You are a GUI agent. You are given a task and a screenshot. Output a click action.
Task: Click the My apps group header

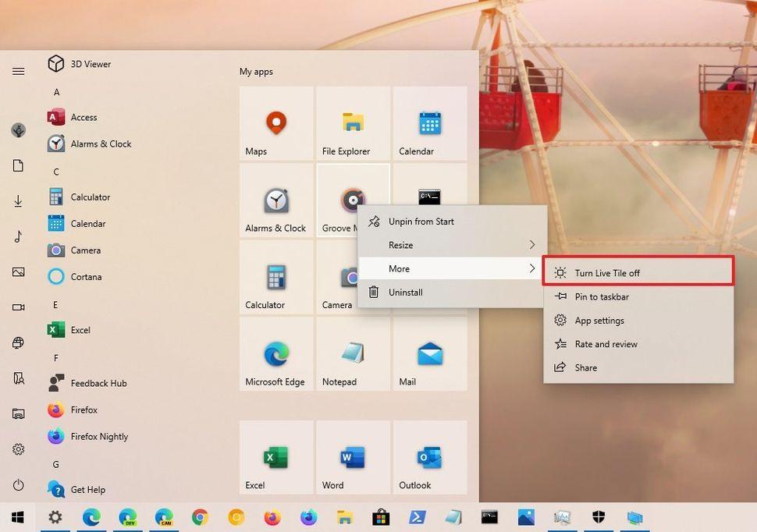pyautogui.click(x=256, y=72)
